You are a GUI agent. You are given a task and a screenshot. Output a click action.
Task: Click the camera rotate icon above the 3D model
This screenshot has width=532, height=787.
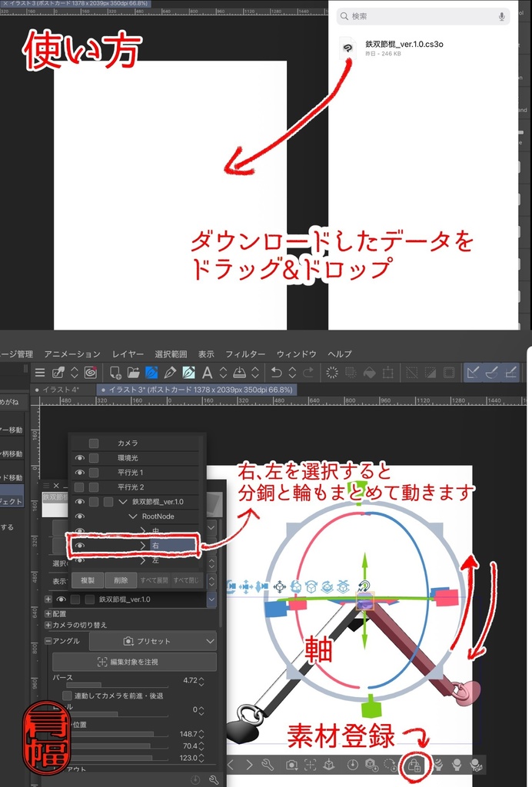click(x=231, y=586)
